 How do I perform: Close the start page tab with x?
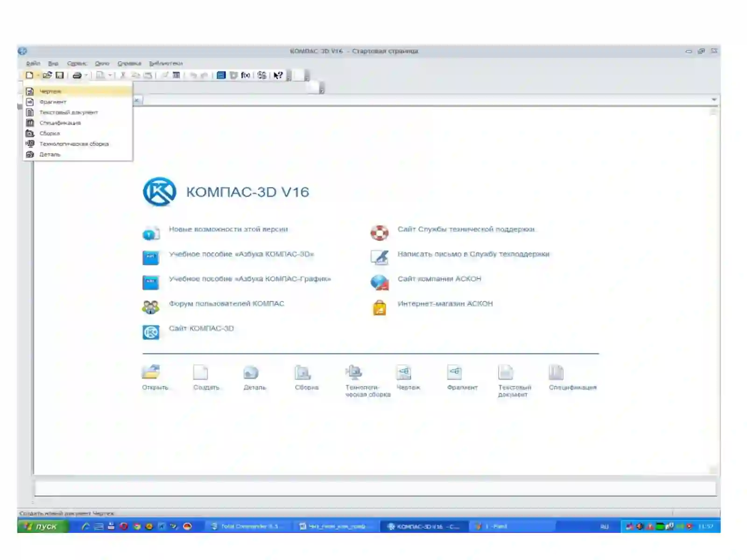(137, 100)
